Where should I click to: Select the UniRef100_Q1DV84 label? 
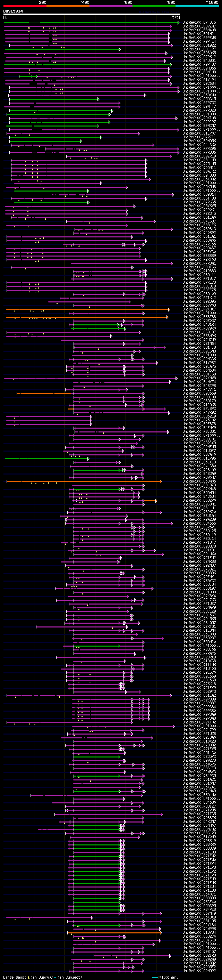199,932
